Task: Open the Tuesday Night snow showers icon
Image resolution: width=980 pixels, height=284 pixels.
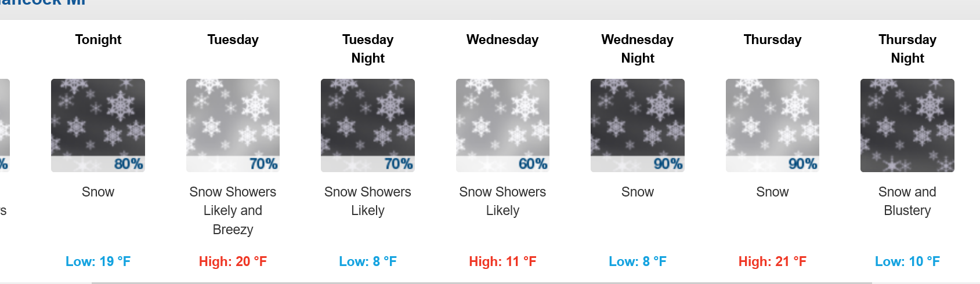Action: coord(368,125)
